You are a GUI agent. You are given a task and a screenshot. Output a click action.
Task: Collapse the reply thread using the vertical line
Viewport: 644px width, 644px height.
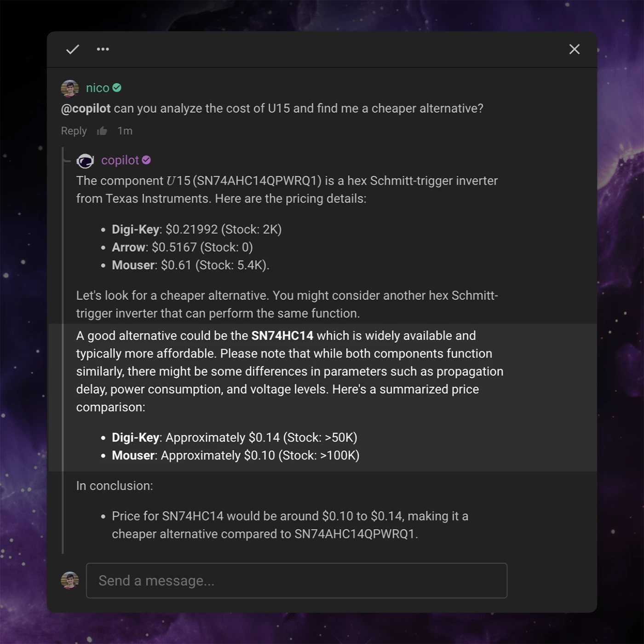63,350
